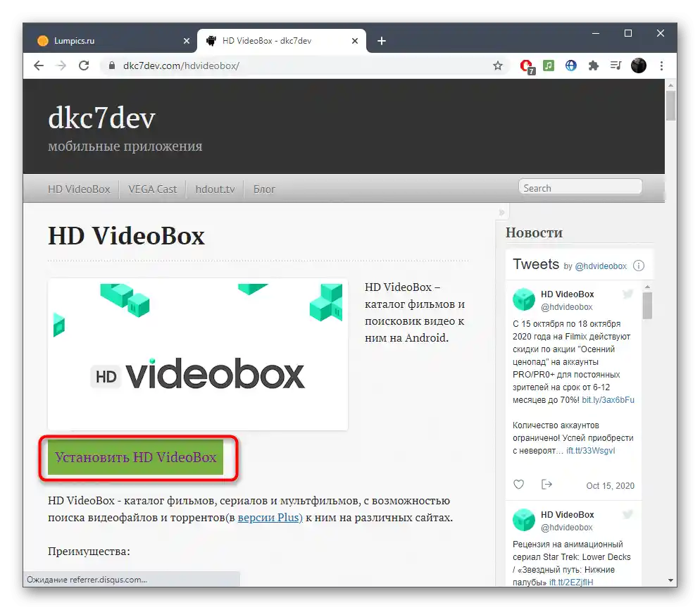Open the media control playlist icon
The width and height of the screenshot is (700, 610).
click(x=615, y=66)
